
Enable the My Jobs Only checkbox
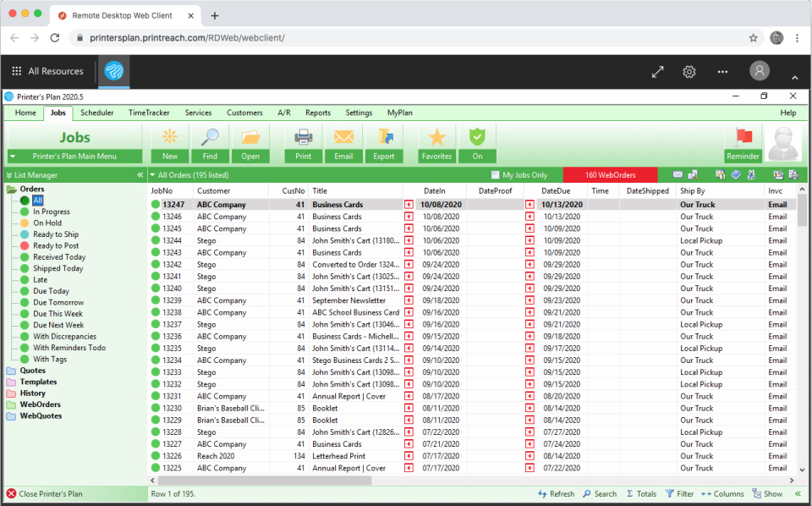pyautogui.click(x=495, y=175)
